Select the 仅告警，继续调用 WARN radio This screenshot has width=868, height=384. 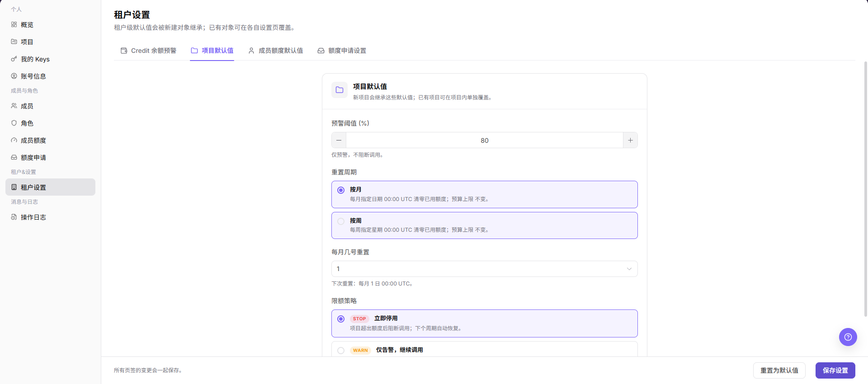[x=341, y=351]
